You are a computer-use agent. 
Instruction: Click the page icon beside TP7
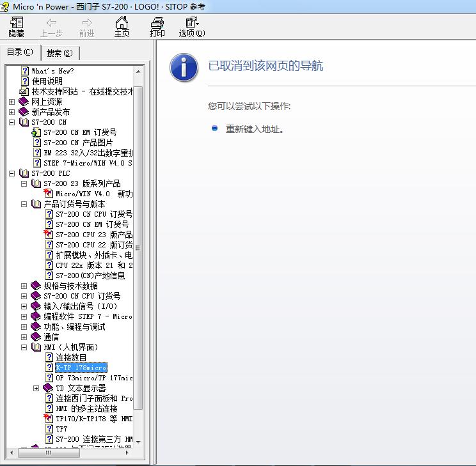point(49,429)
